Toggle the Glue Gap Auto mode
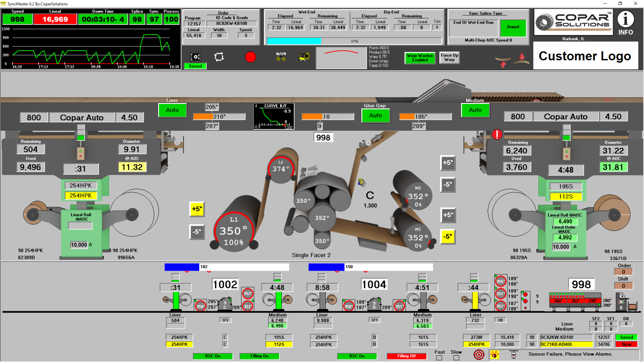This screenshot has height=362, width=644. click(x=375, y=116)
